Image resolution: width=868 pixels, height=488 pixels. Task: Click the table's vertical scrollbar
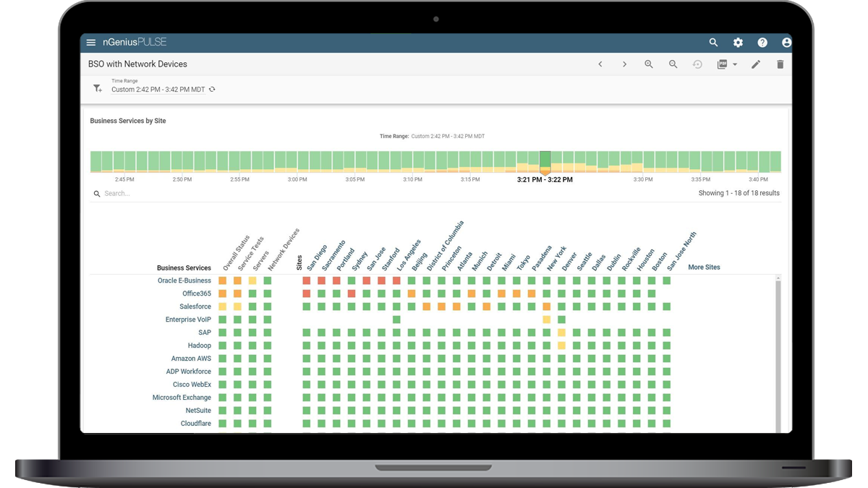[778, 354]
